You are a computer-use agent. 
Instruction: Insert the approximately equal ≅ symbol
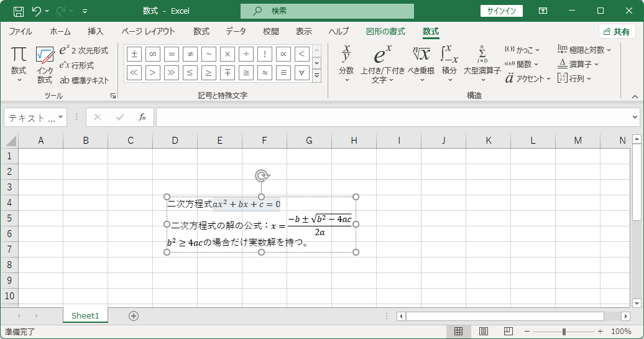(246, 73)
